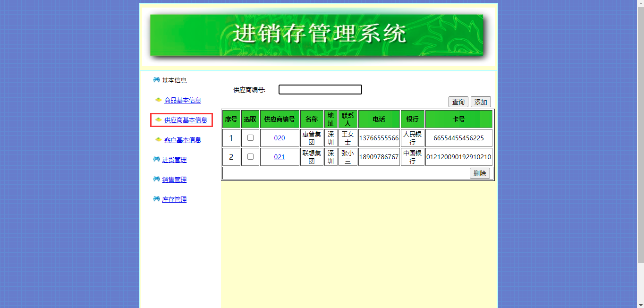Select contact 王女士 cell
644x308 pixels.
pos(347,138)
